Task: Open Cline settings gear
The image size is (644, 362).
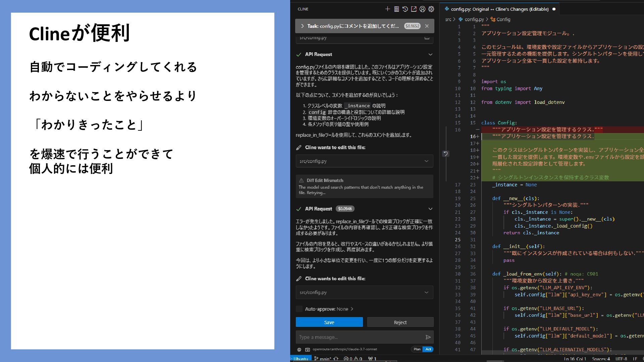Action: coord(431,9)
